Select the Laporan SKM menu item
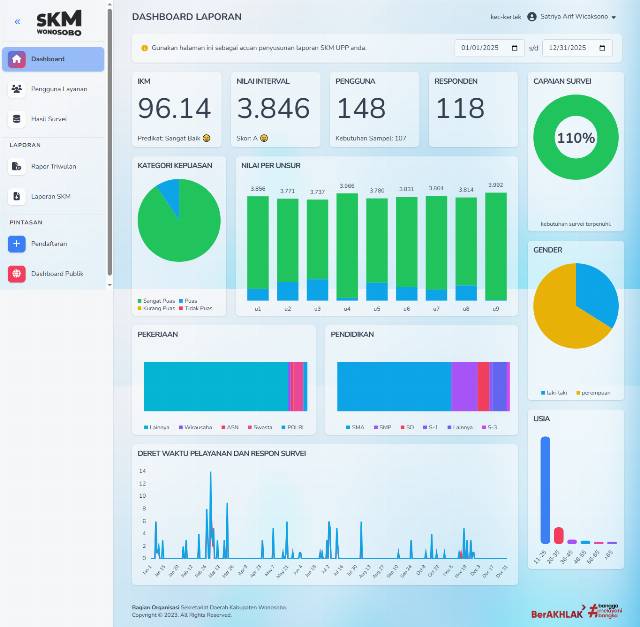 pos(53,196)
